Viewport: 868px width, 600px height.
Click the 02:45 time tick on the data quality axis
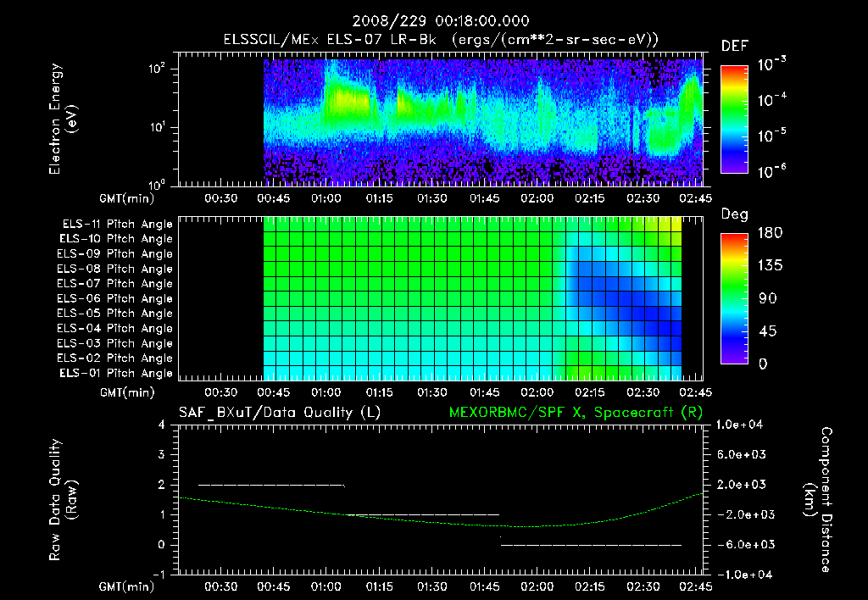[x=696, y=586]
